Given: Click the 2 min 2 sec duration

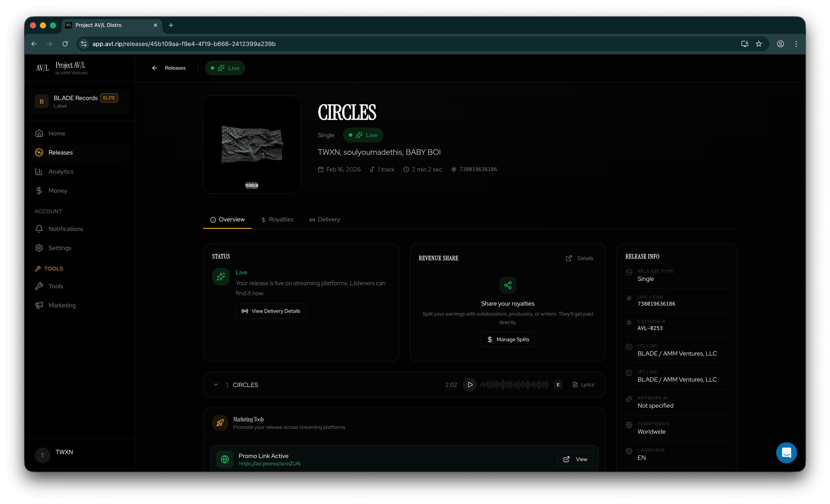Looking at the screenshot, I should point(427,170).
